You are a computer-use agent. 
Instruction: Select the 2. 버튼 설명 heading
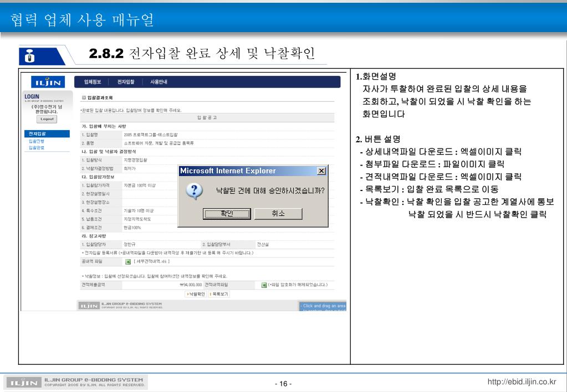click(x=378, y=139)
